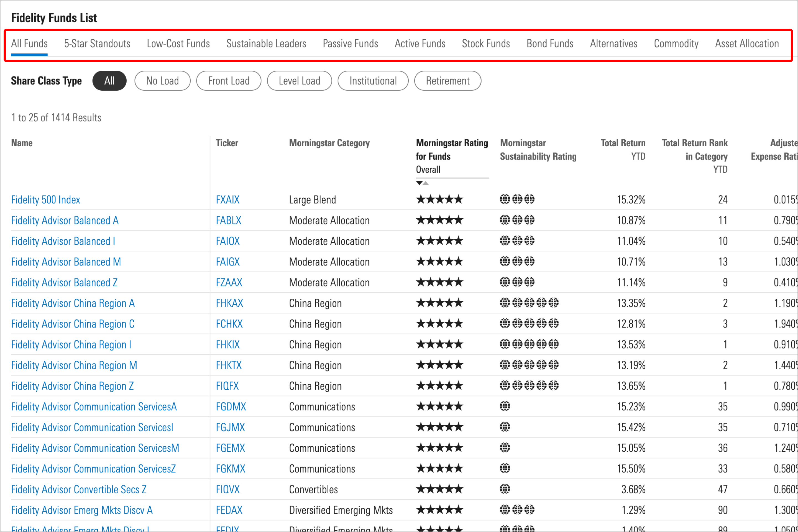
Task: Click the single globe rating for FGDMX
Action: coord(505,406)
